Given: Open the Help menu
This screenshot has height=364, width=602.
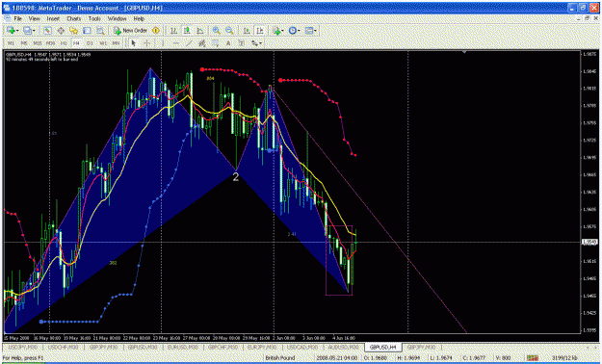Looking at the screenshot, I should coord(139,18).
